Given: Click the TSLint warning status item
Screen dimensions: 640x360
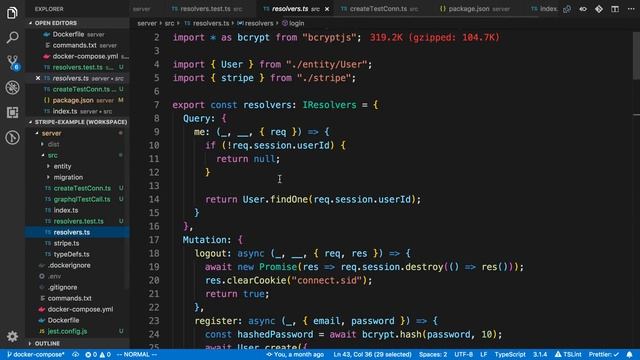Looking at the screenshot, I should (568, 354).
